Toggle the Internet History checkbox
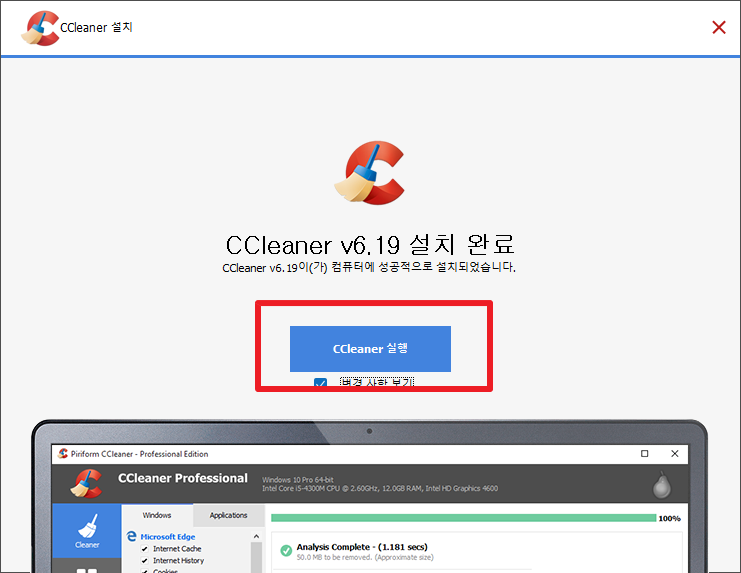Screen dimensions: 741x573 (145, 561)
